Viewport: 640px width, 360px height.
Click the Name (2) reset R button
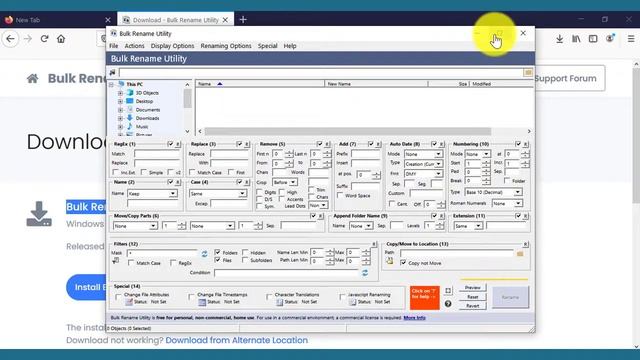click(178, 182)
